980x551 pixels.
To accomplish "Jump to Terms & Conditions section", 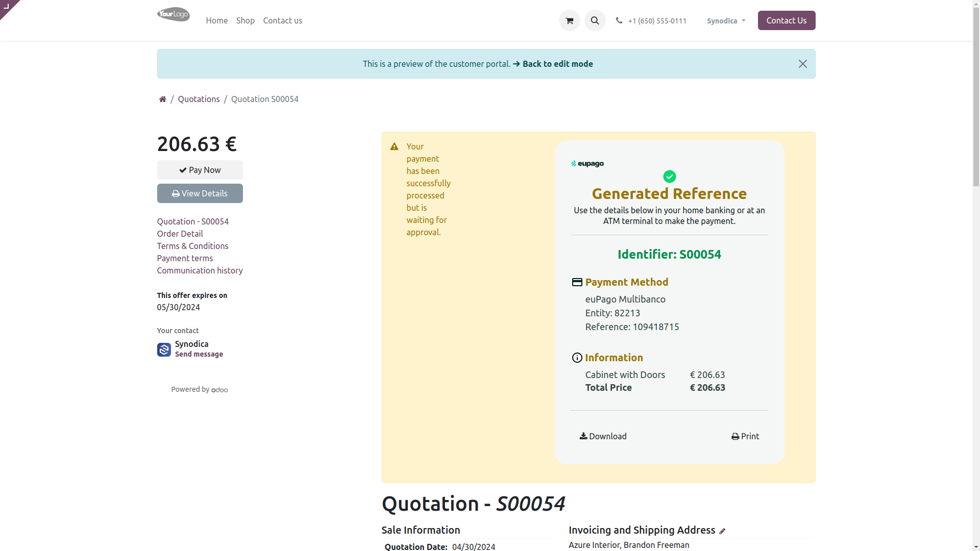I will pyautogui.click(x=192, y=246).
